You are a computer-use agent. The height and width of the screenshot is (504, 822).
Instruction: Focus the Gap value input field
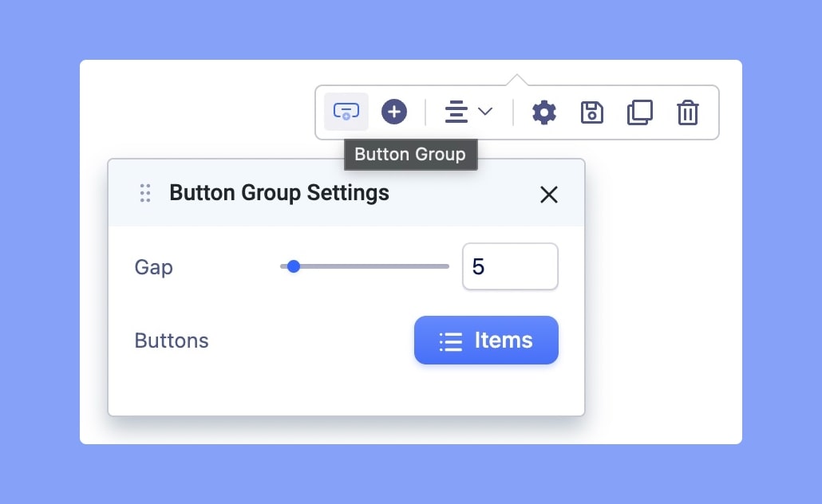click(x=510, y=266)
